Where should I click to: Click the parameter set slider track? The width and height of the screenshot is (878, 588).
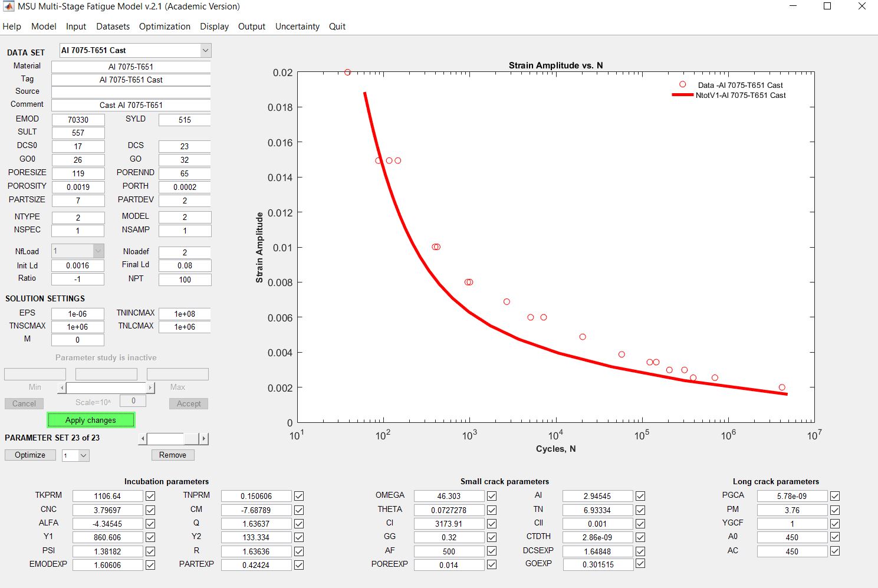pos(192,439)
